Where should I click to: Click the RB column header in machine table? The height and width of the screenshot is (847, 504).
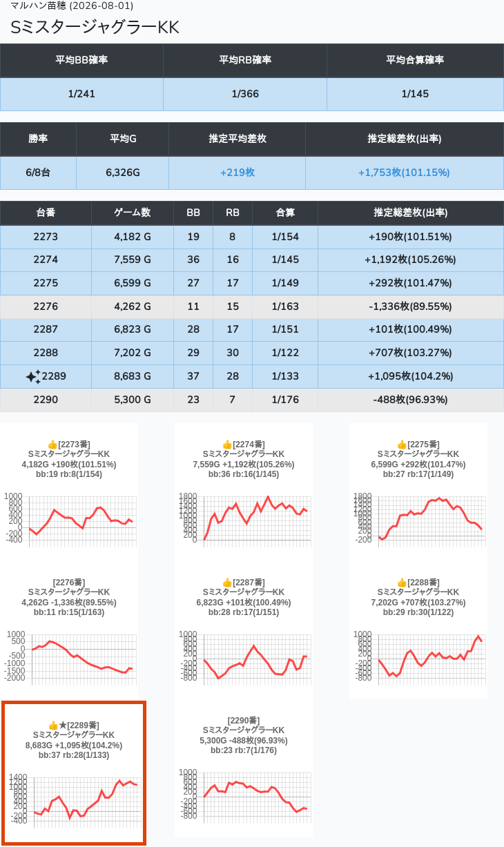[x=233, y=213]
